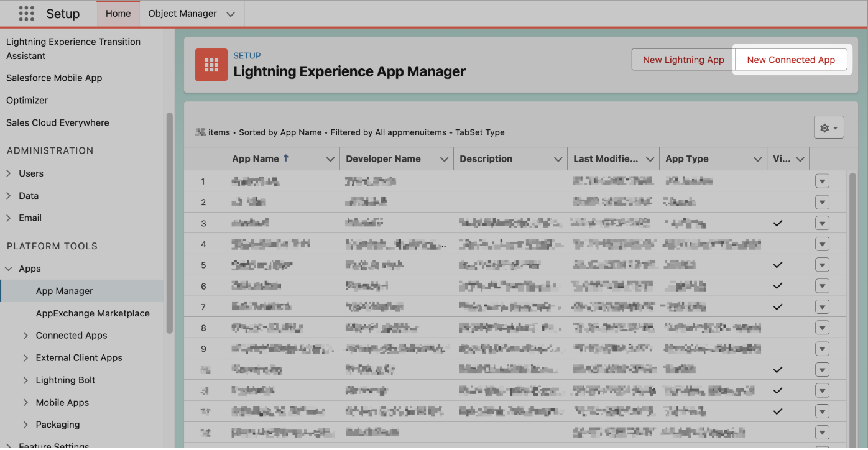Open row 9 actions dropdown
The height and width of the screenshot is (450, 868).
click(822, 349)
